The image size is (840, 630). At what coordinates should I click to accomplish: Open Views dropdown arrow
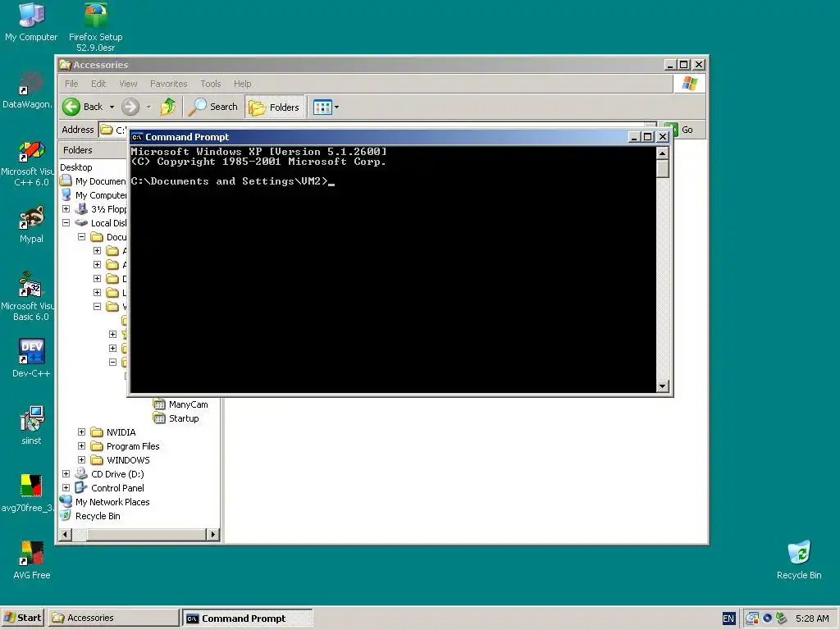pyautogui.click(x=336, y=107)
